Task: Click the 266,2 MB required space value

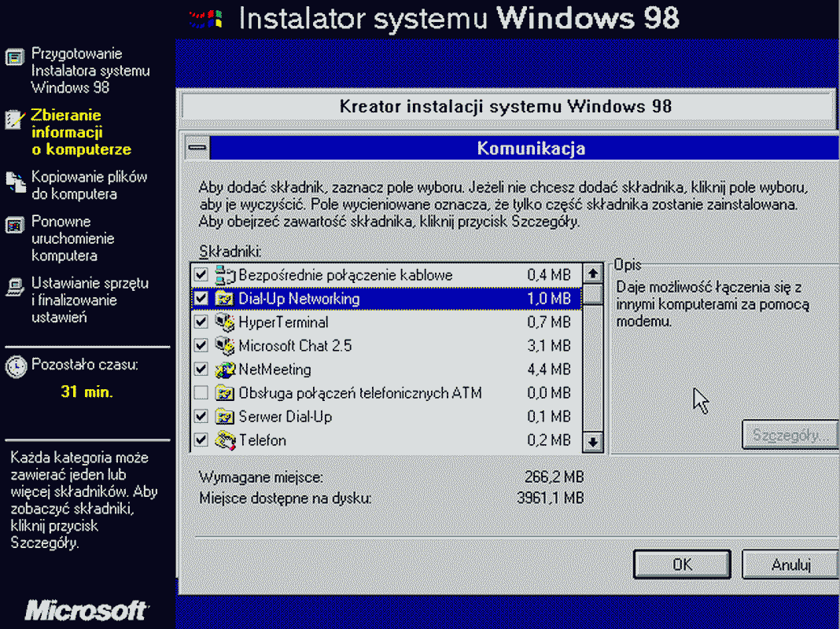Action: coord(554,476)
